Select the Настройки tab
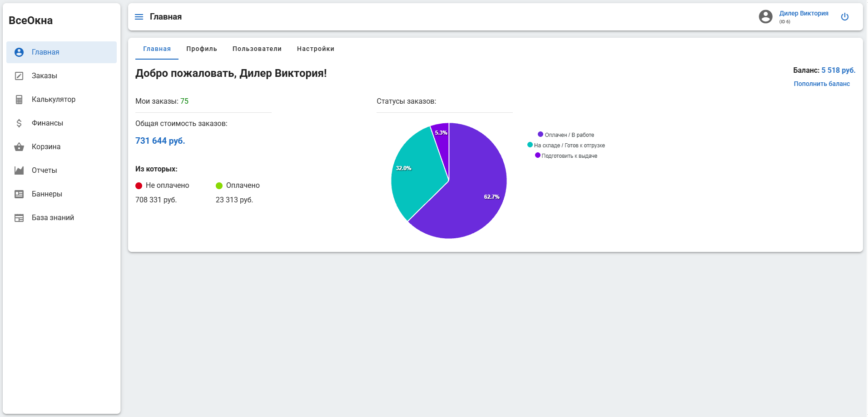This screenshot has height=417, width=868. 316,49
